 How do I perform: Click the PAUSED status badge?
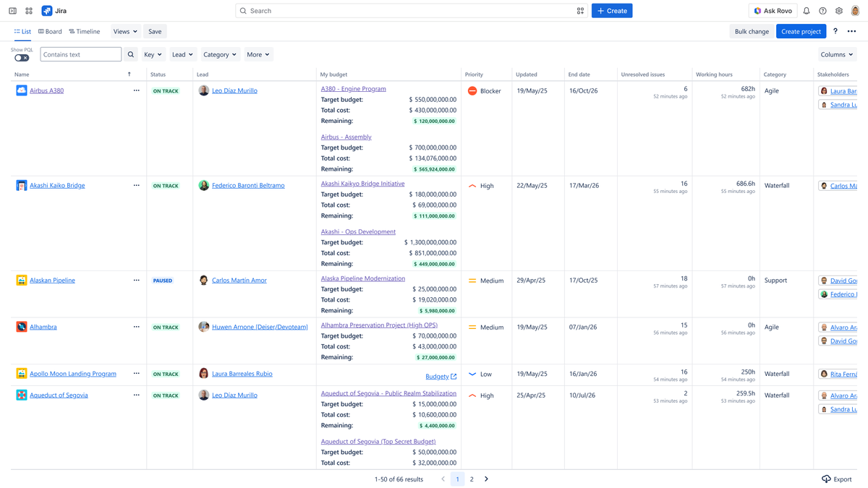pyautogui.click(x=163, y=281)
